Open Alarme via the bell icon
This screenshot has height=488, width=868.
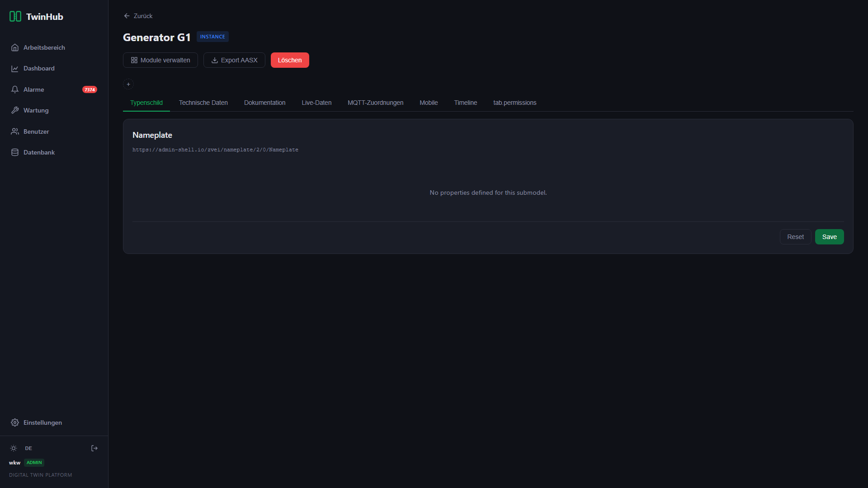tap(15, 89)
